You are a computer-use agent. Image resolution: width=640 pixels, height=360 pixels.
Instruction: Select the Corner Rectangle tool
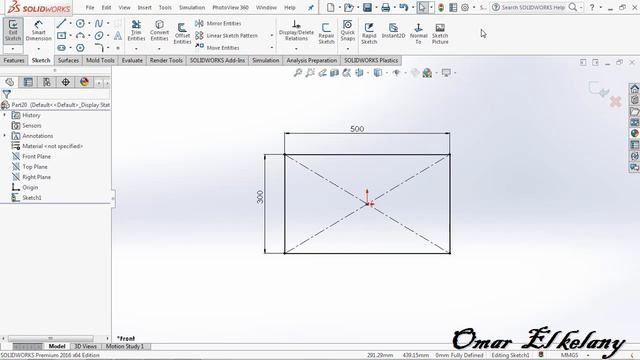61,36
